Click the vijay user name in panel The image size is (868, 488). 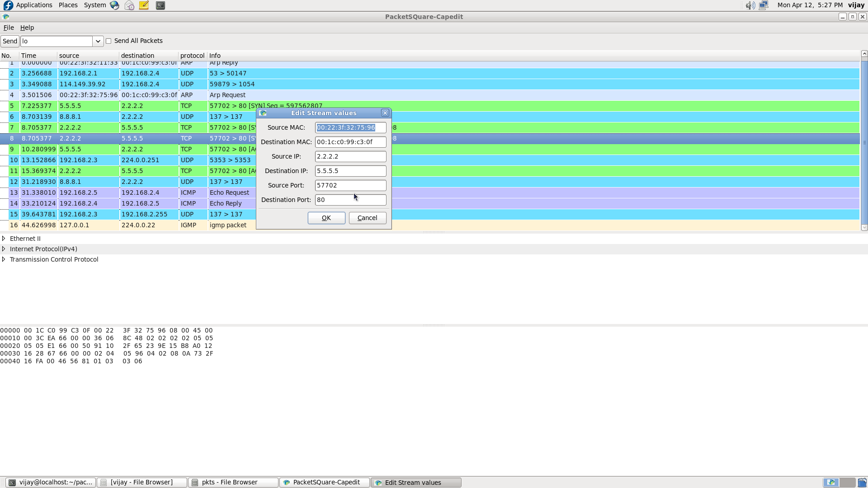pos(856,5)
